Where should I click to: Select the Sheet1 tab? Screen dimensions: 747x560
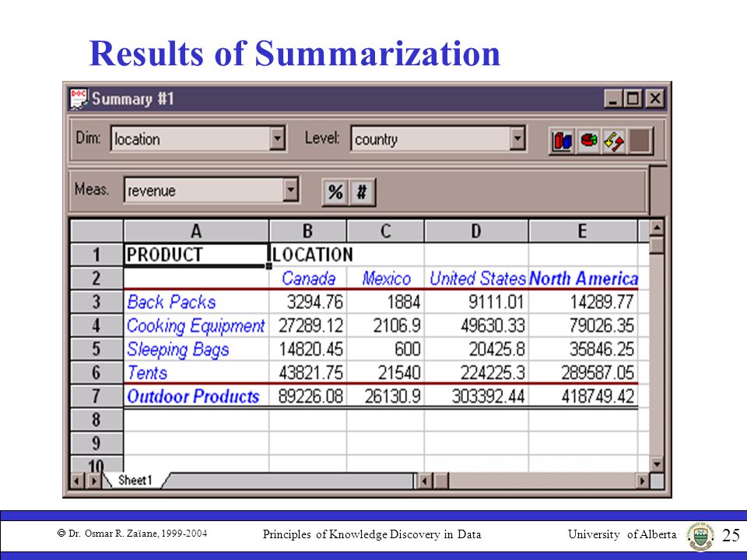click(135, 480)
